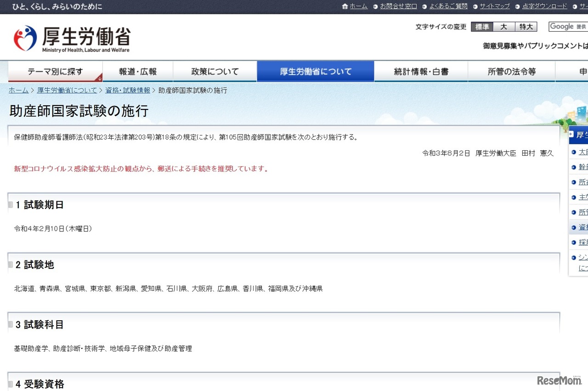Screen dimensions: 588x391
Task: Select the 標準 text size option
Action: (x=481, y=27)
